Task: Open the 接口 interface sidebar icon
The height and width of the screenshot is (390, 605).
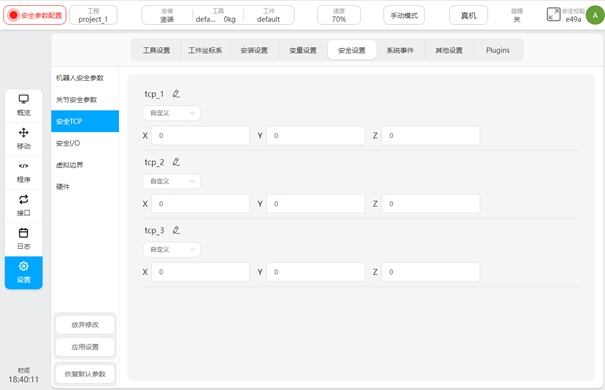Action: [24, 206]
